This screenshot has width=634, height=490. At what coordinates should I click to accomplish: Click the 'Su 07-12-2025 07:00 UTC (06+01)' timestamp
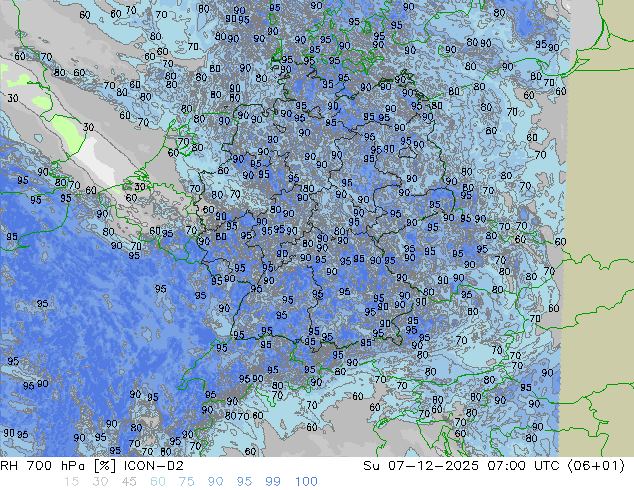pos(494,466)
